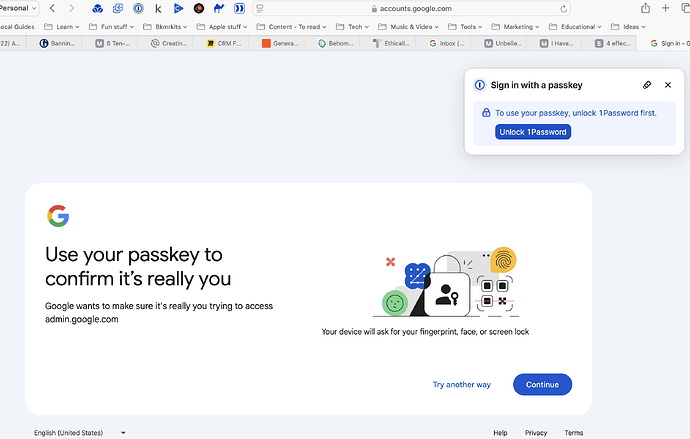Click the admin.google.com text
Screen dimensions: 690x439
82,319
